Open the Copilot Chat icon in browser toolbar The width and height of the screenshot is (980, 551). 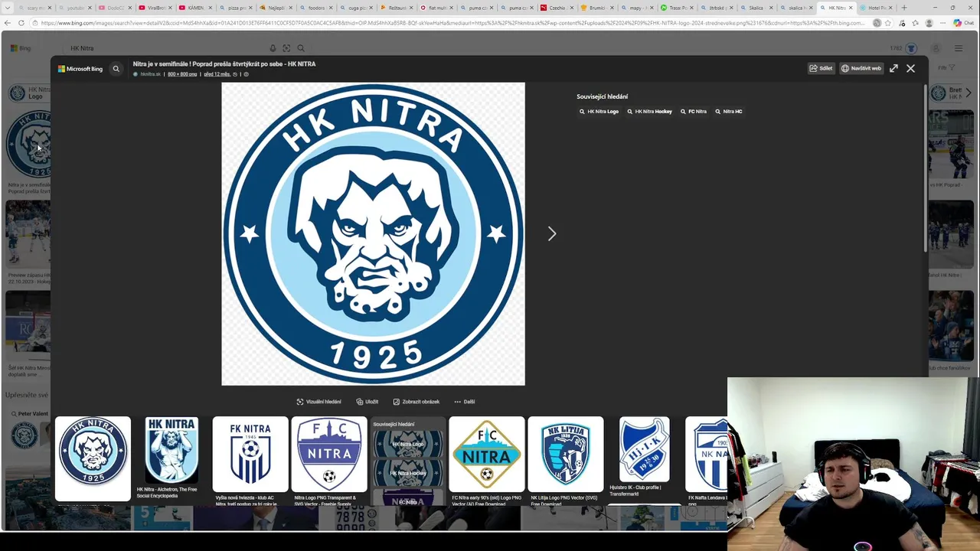click(x=962, y=23)
